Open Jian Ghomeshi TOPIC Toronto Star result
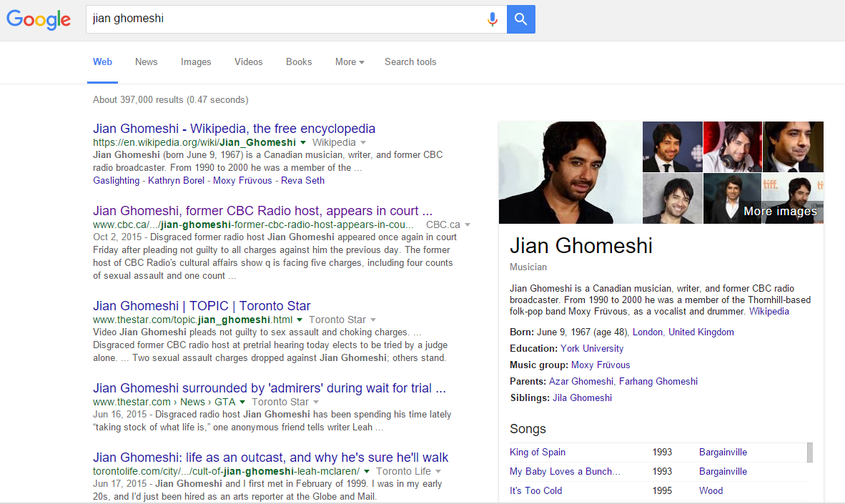 point(202,306)
